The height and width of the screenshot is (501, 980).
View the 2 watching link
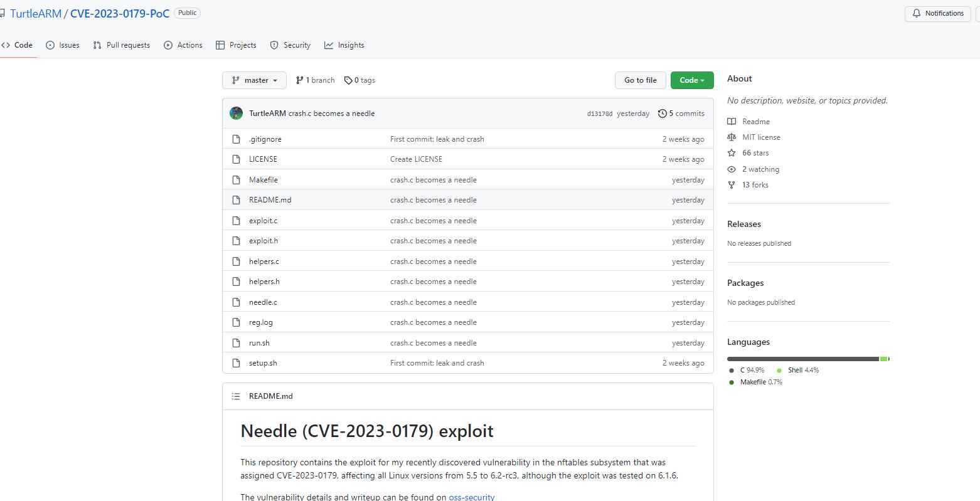(760, 169)
